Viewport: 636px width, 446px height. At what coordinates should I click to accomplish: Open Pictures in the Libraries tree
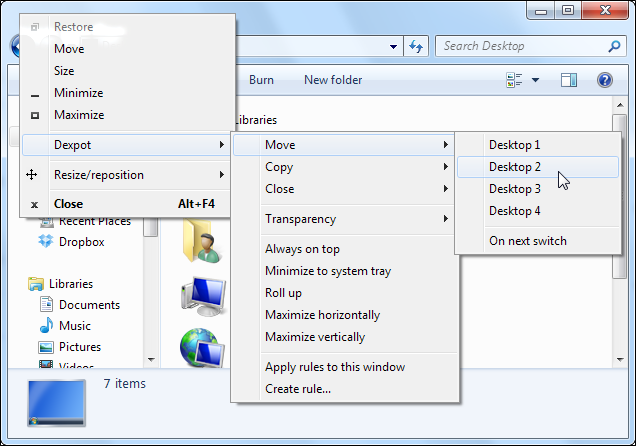pyautogui.click(x=80, y=347)
